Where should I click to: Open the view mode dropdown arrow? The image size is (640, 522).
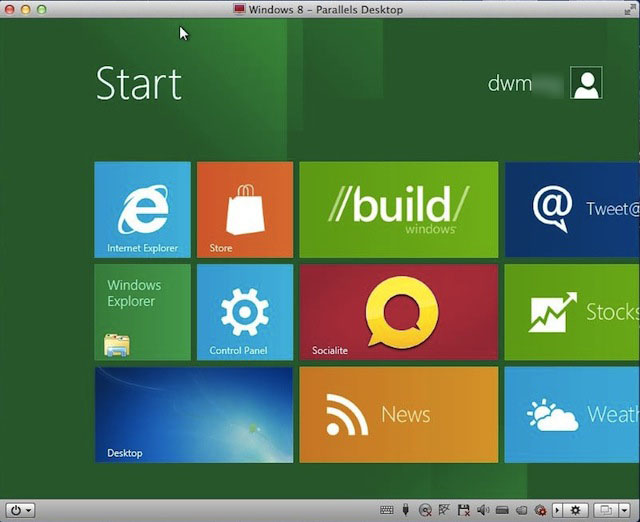[x=623, y=510]
